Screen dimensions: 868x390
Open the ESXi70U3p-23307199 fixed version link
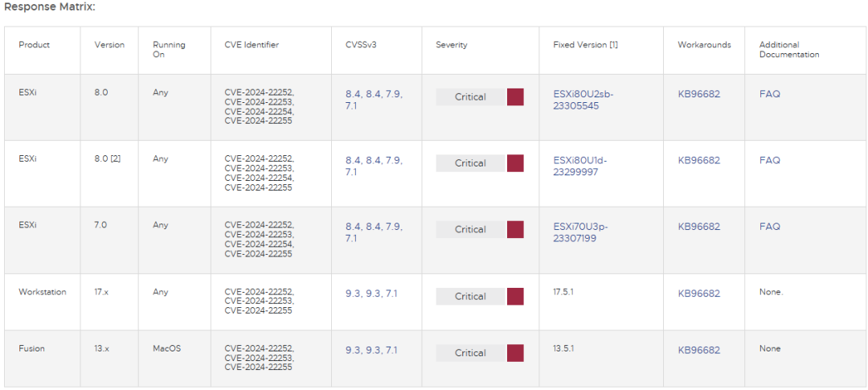pyautogui.click(x=581, y=232)
